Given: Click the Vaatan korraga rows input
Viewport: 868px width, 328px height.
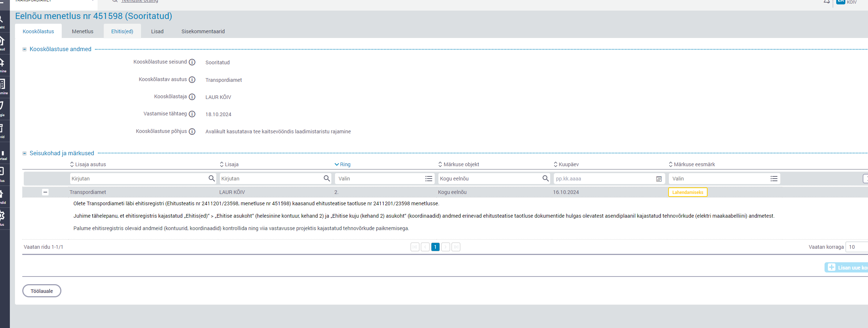Looking at the screenshot, I should pyautogui.click(x=857, y=247).
